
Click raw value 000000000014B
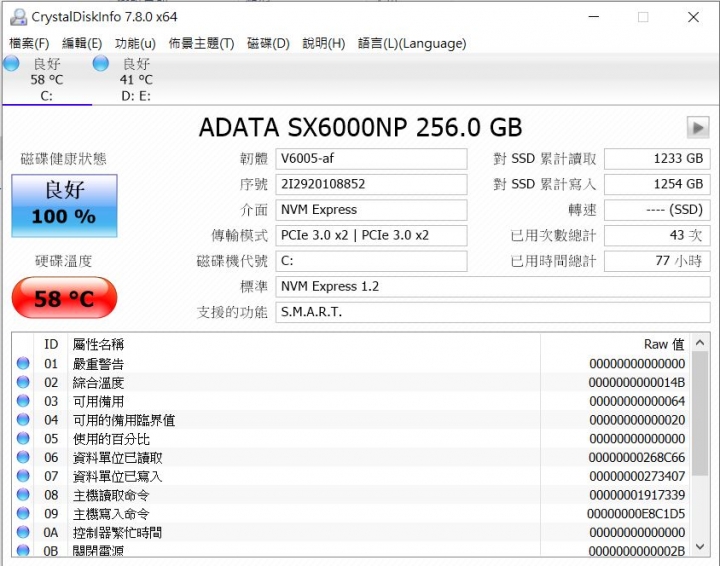(x=637, y=382)
